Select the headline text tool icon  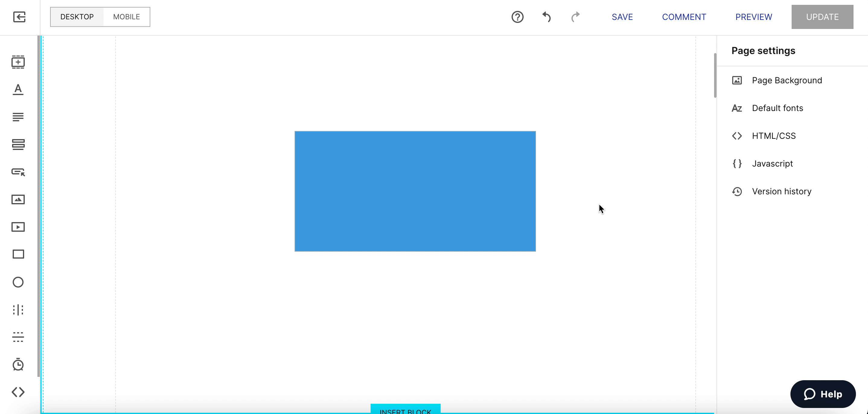18,90
